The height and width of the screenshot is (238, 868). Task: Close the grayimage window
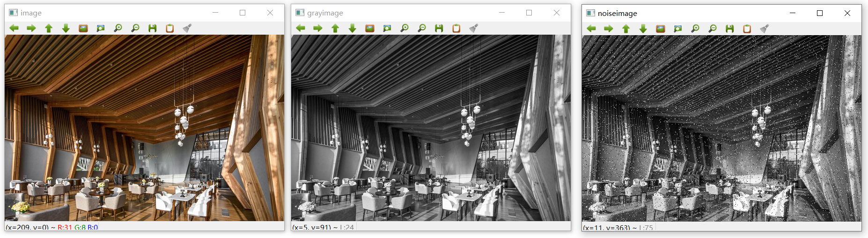click(557, 13)
